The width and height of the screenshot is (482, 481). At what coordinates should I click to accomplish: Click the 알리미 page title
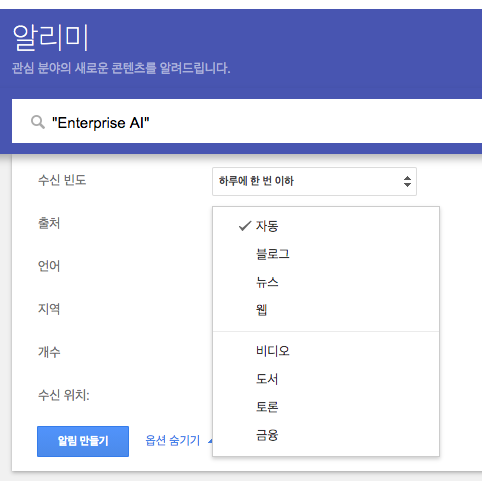51,38
